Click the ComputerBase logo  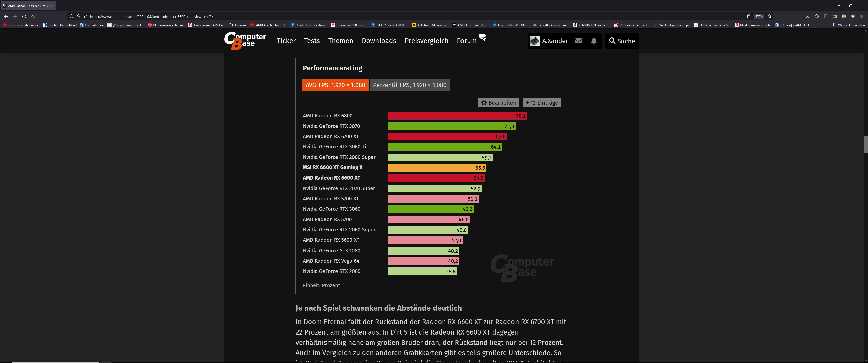point(245,40)
